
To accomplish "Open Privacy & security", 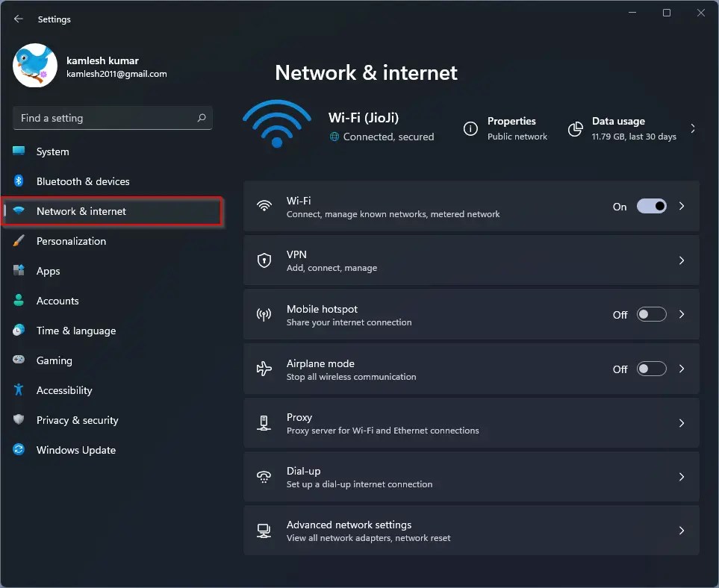I will point(112,420).
